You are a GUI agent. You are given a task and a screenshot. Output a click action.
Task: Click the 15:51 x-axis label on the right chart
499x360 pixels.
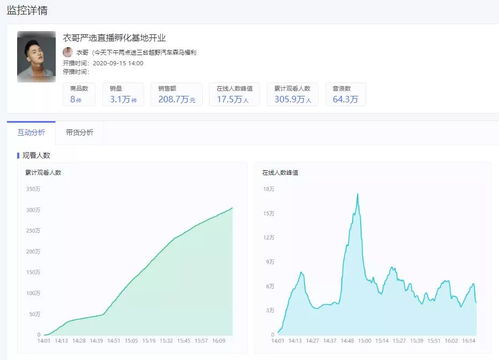tap(434, 341)
